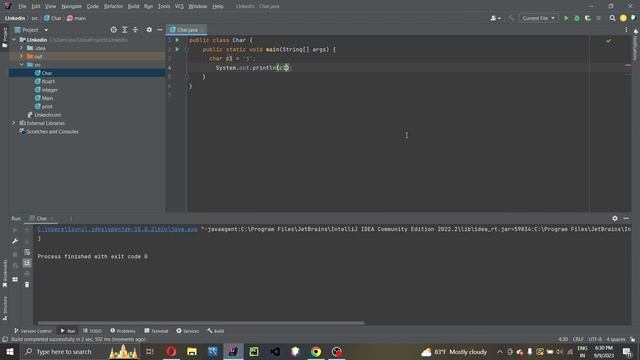Open editor tabs three-dot menu

tap(626, 30)
